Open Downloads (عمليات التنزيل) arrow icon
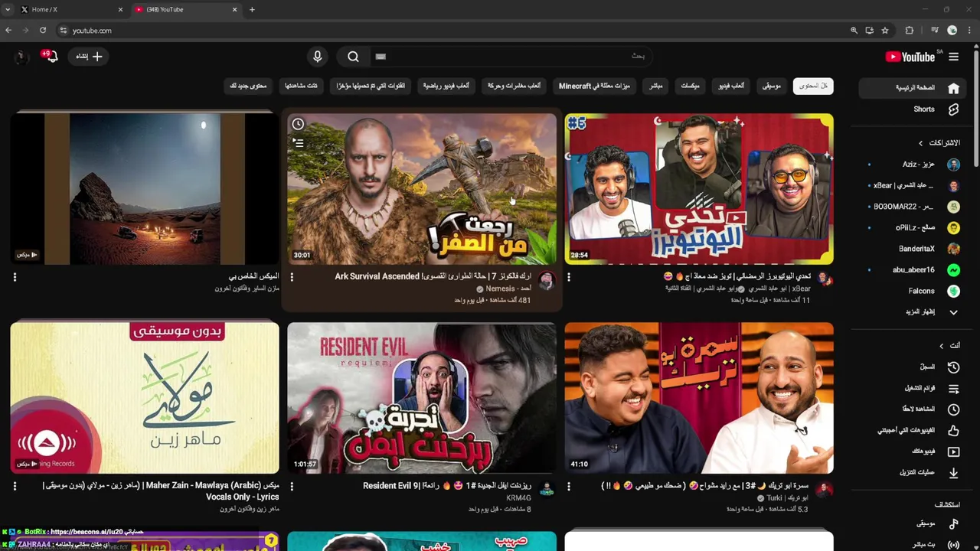 point(953,473)
